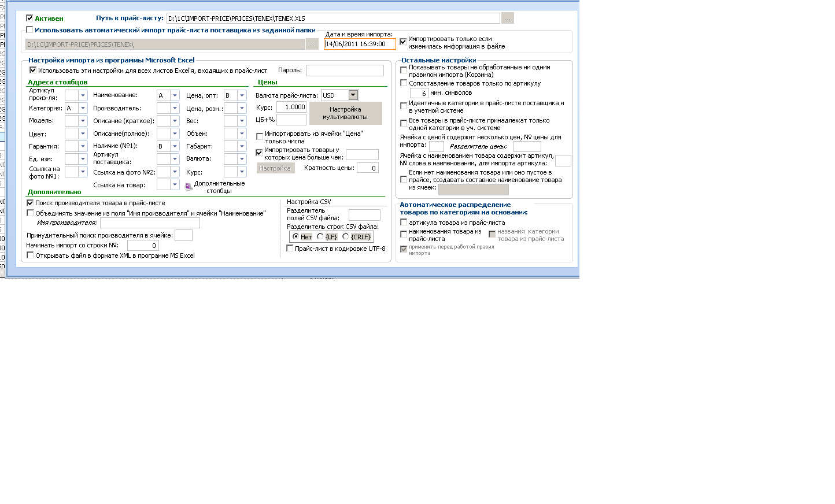Image resolution: width=835 pixels, height=504 pixels.
Task: Open the Вес column dropdown
Action: (242, 121)
